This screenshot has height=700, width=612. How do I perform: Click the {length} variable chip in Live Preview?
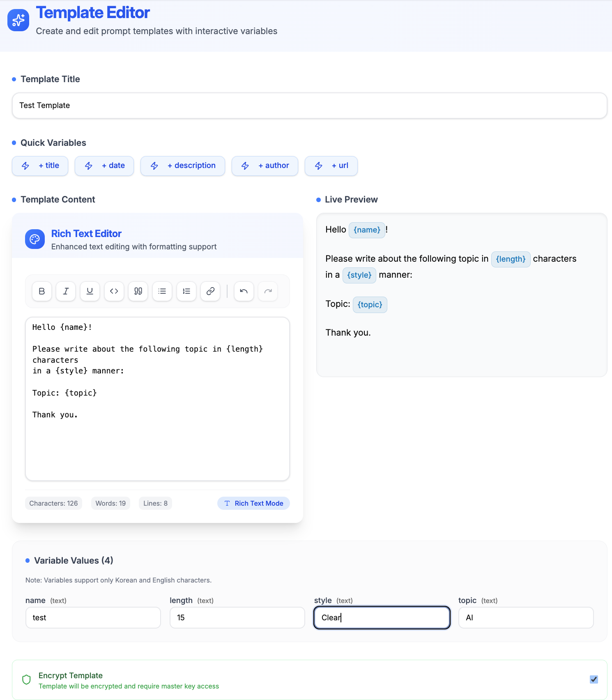click(x=511, y=259)
